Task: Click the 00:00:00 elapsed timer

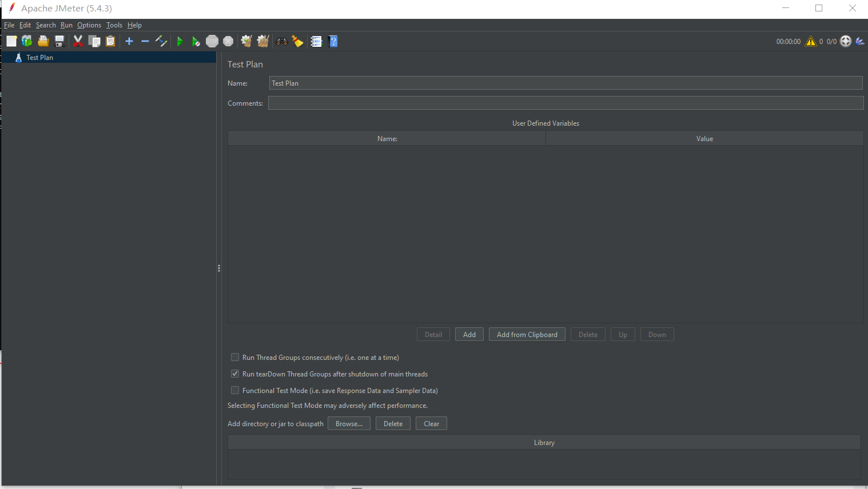Action: tap(788, 41)
